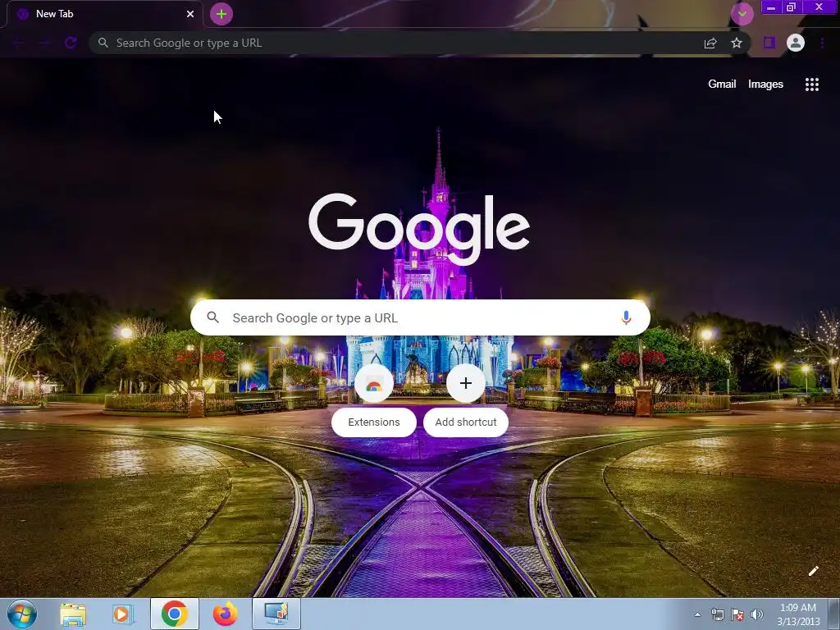Image resolution: width=840 pixels, height=630 pixels.
Task: Click the share this page icon
Action: pyautogui.click(x=710, y=43)
